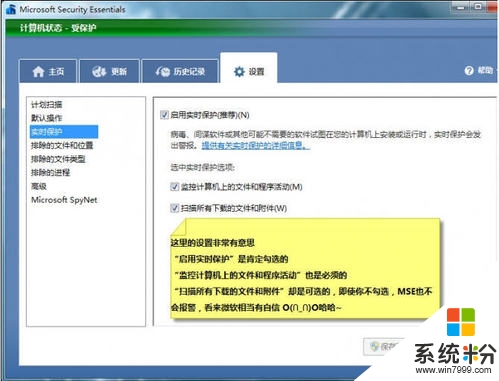Click the gear icon on 设置 tab

pyautogui.click(x=239, y=71)
